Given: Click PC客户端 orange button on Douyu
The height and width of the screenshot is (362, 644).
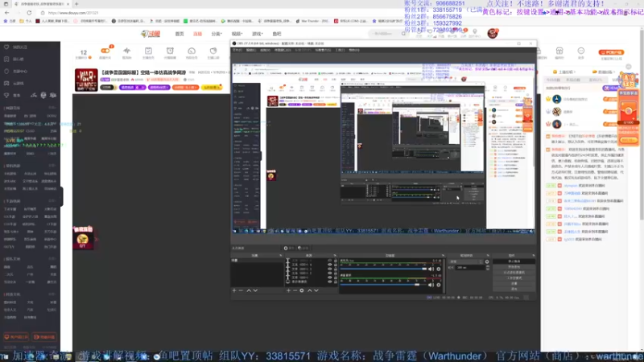Looking at the screenshot, I should coord(611,52).
